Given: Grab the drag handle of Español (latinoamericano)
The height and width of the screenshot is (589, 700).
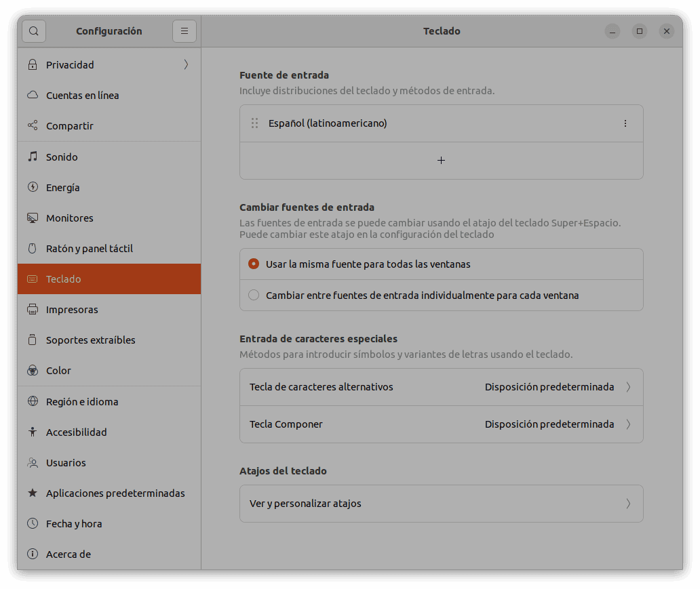Looking at the screenshot, I should click(255, 123).
